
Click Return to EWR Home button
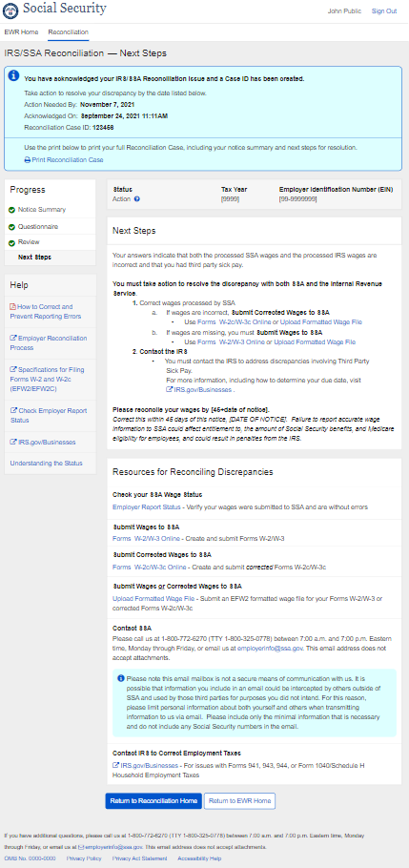click(239, 801)
